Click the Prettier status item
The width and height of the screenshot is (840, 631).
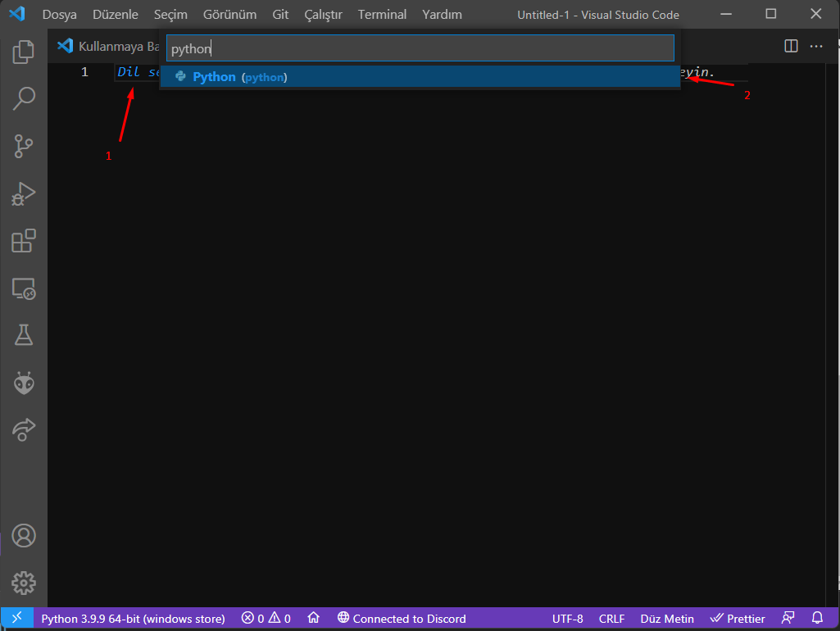pos(738,619)
